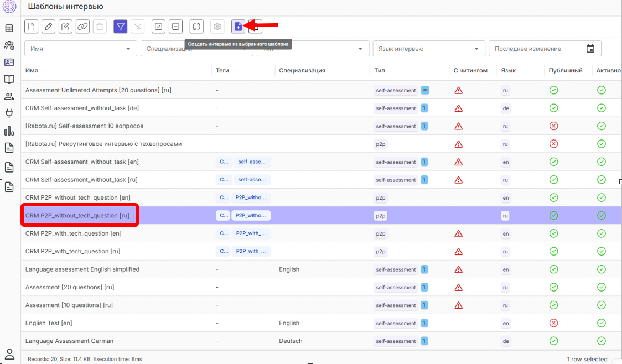Click the refresh arrows icon

[196, 26]
